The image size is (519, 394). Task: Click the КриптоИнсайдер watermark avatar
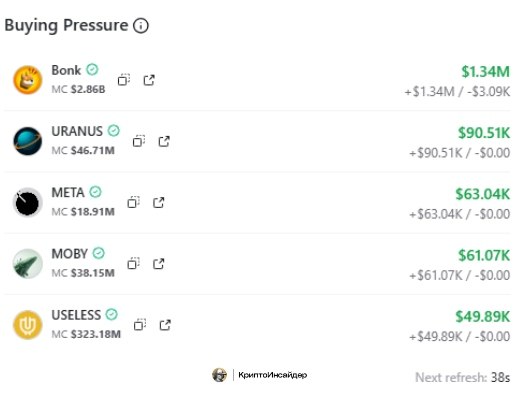click(x=219, y=375)
